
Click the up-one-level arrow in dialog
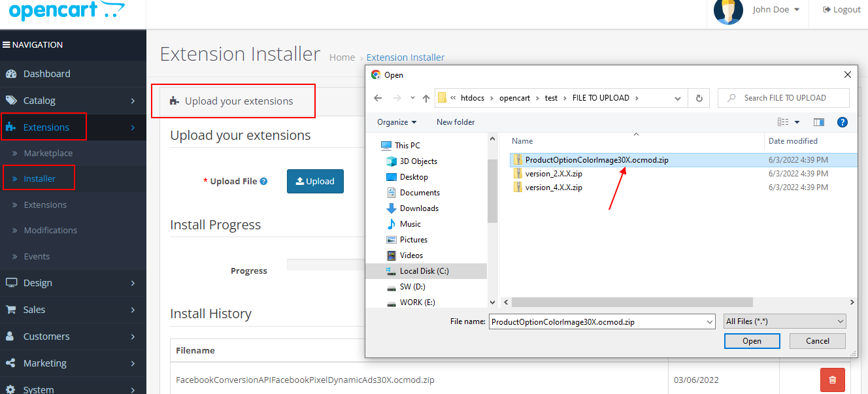click(x=426, y=98)
